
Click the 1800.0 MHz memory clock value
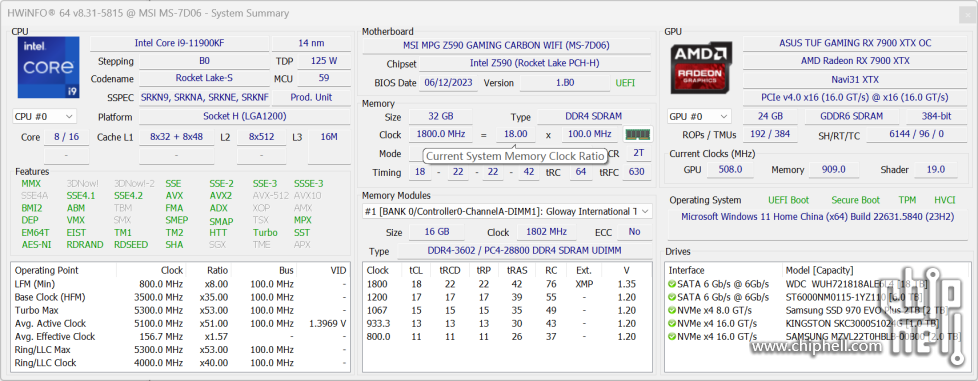pos(440,134)
